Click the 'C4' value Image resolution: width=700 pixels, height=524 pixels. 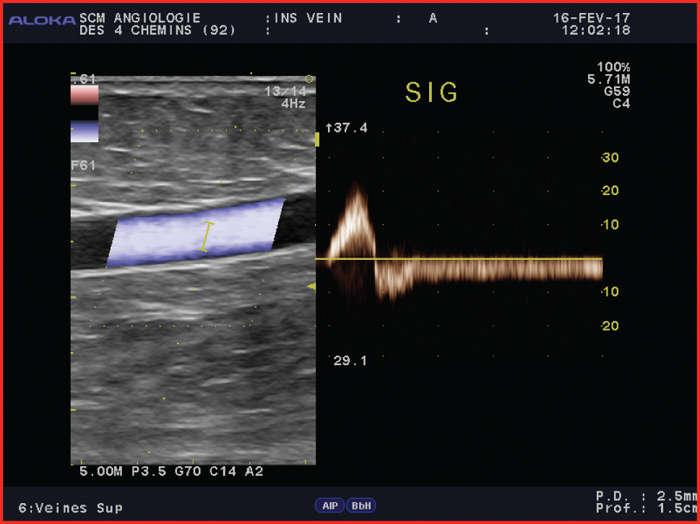pos(621,104)
